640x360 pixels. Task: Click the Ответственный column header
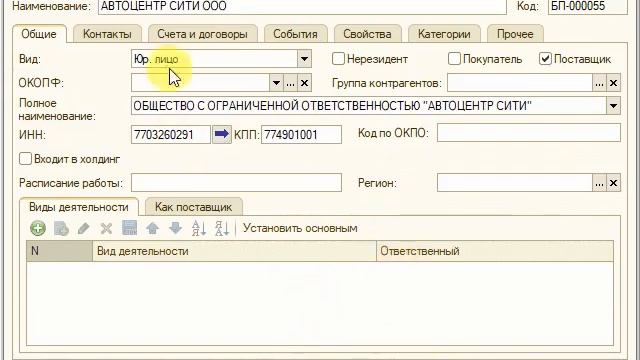click(x=495, y=251)
